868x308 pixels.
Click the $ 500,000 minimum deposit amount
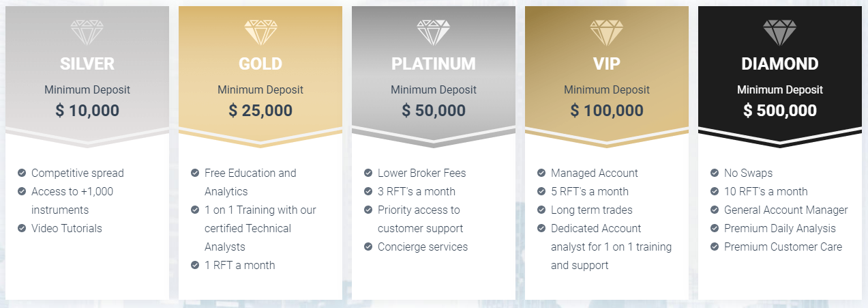point(780,111)
